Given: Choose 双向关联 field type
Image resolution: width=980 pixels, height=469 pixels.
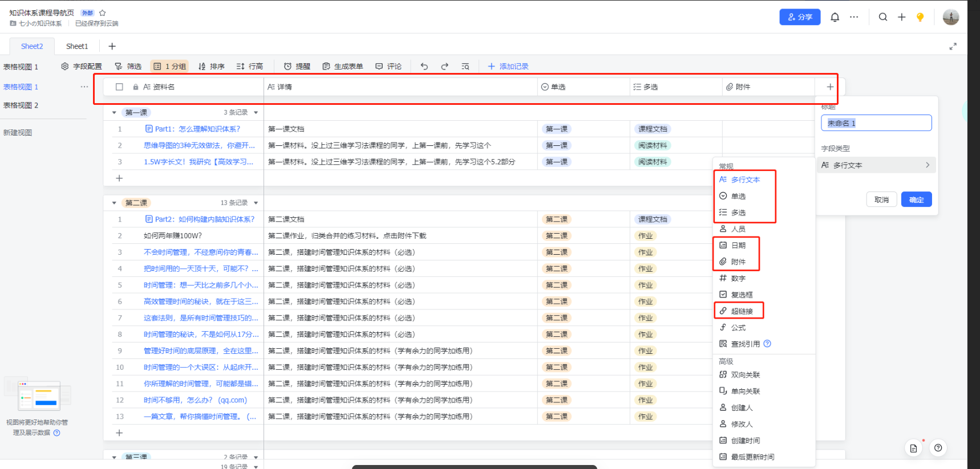Looking at the screenshot, I should 764,375.
